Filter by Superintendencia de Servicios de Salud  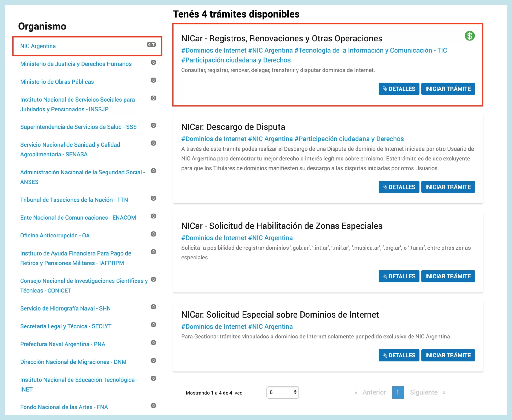78,127
